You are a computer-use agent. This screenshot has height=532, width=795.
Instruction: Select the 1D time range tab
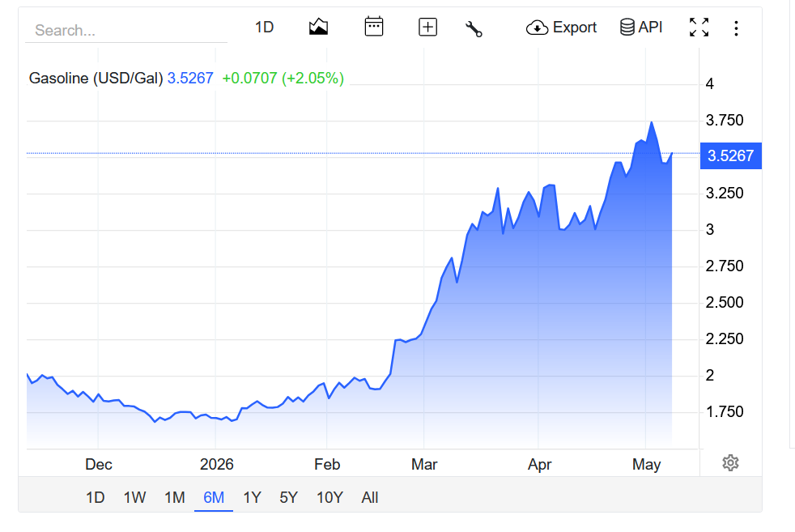click(x=95, y=497)
